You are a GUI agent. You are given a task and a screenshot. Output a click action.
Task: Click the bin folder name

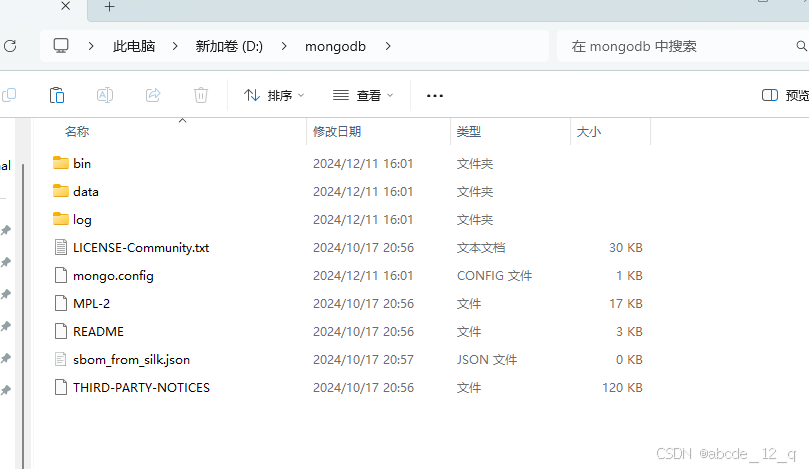[x=82, y=164]
